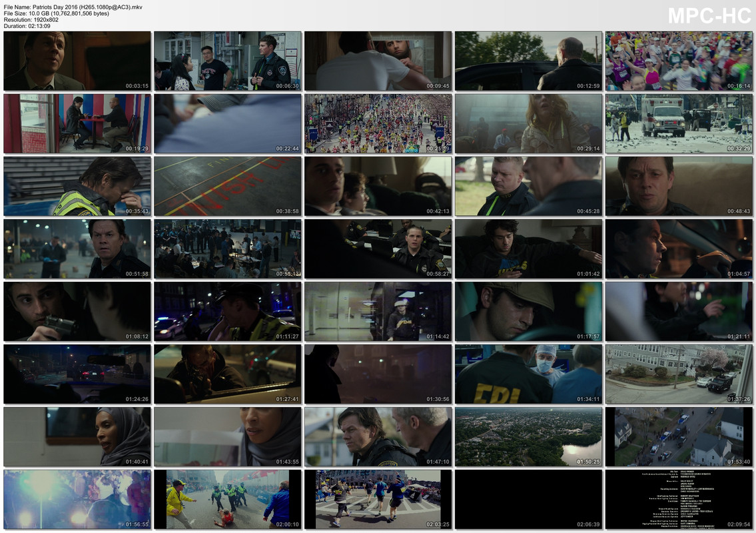Click the frame at 01:21:11
This screenshot has width=756, height=533.
679,312
